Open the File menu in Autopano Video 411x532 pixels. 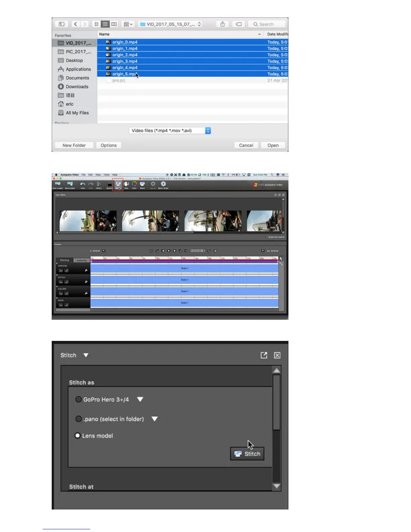(x=83, y=175)
